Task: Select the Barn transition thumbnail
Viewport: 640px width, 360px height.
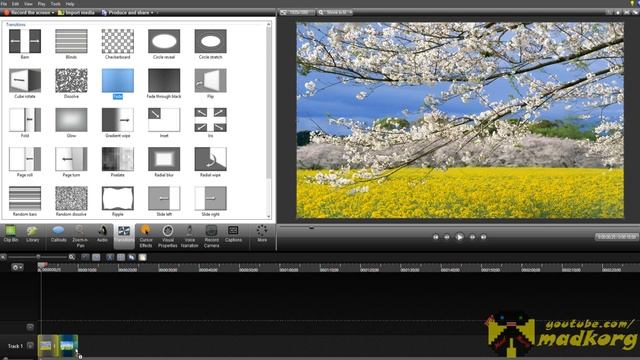Action: (25, 41)
